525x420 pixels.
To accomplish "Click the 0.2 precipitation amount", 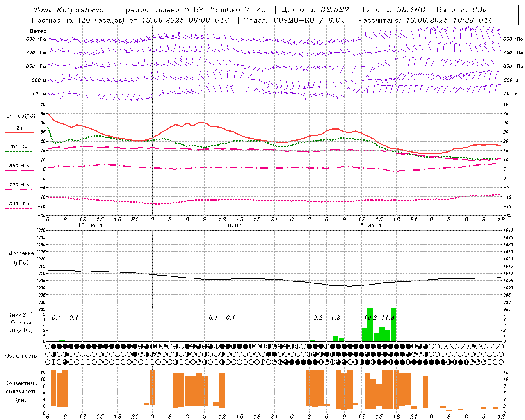I will point(318,317).
